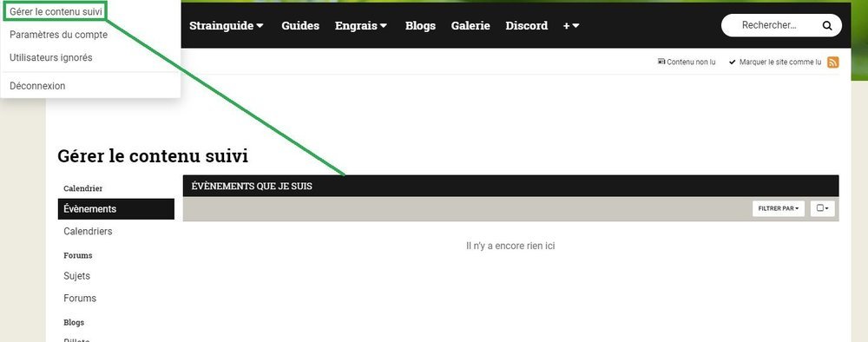Open the Contenu non lu link
The width and height of the screenshot is (868, 342).
tap(687, 62)
